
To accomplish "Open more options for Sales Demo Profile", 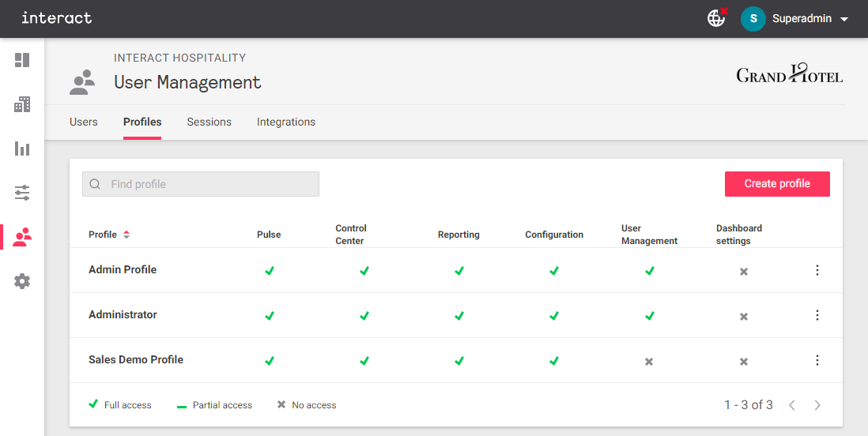I will click(x=817, y=360).
